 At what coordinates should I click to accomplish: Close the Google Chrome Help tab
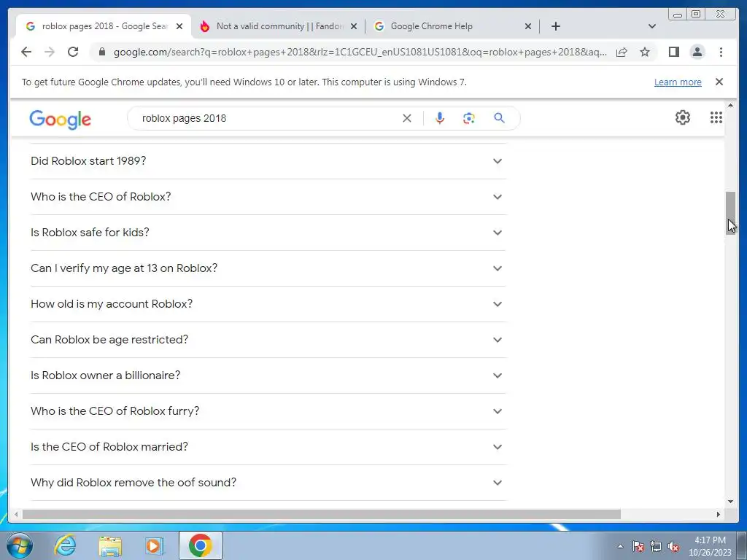click(x=528, y=27)
